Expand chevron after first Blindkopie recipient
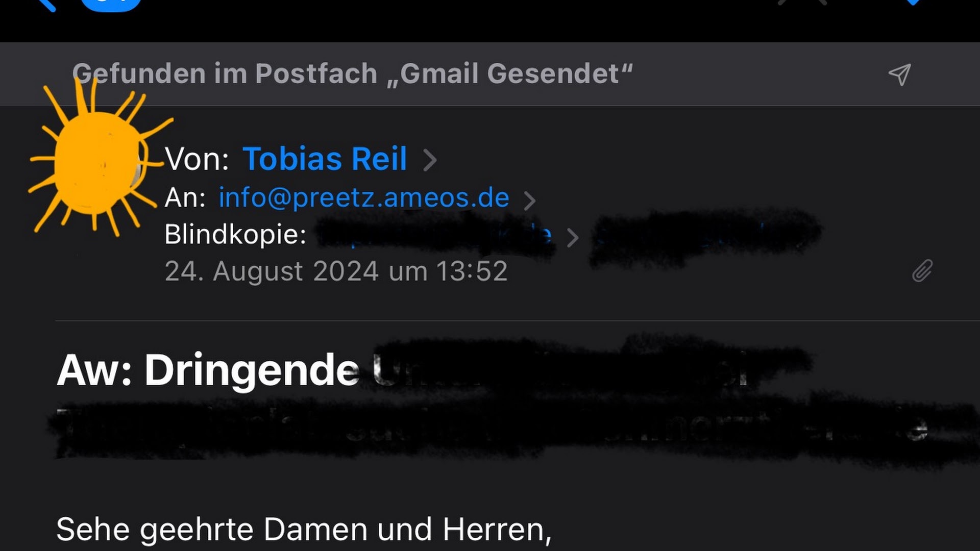This screenshot has width=980, height=551. point(573,237)
